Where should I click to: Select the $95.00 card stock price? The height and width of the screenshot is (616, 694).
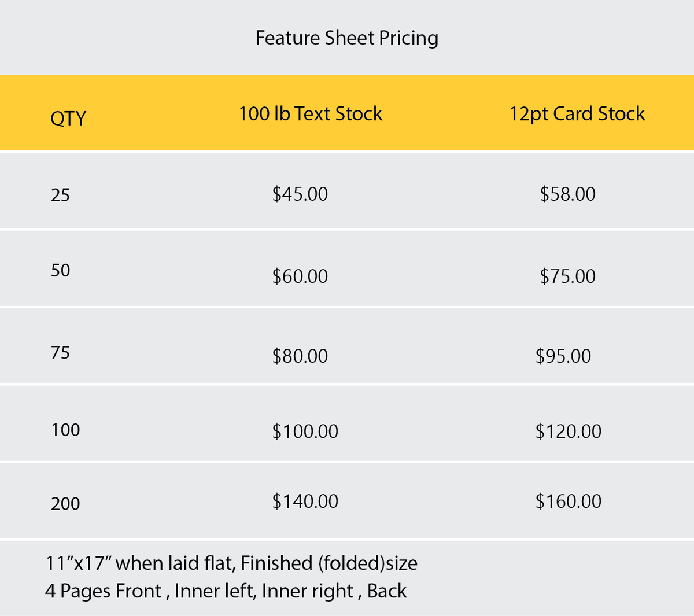pyautogui.click(x=563, y=356)
